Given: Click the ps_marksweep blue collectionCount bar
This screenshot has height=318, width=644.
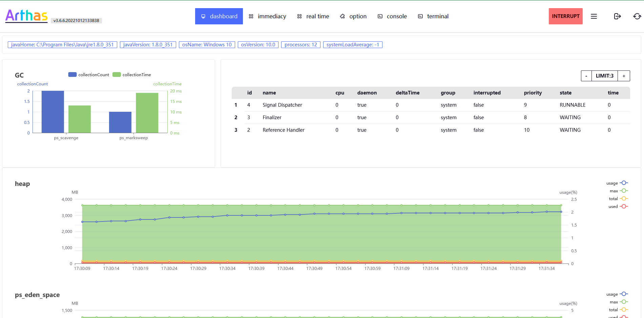Looking at the screenshot, I should (120, 122).
